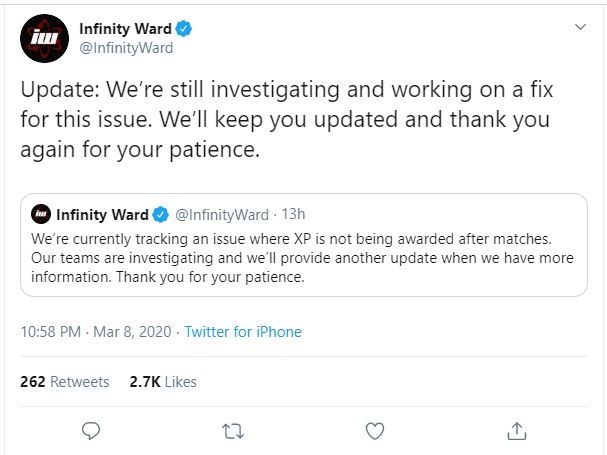Screen dimensions: 607x455
Task: Click the bold Infinity Ward display name
Action: (x=125, y=29)
